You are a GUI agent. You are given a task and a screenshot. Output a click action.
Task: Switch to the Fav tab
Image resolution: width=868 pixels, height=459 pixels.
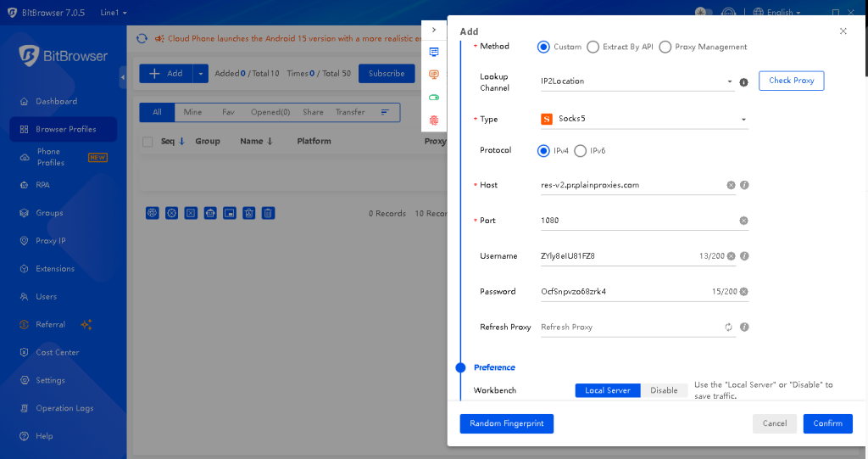[x=228, y=112]
